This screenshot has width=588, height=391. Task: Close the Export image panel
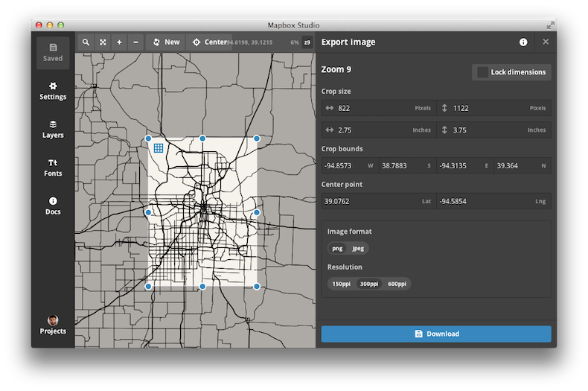(546, 42)
